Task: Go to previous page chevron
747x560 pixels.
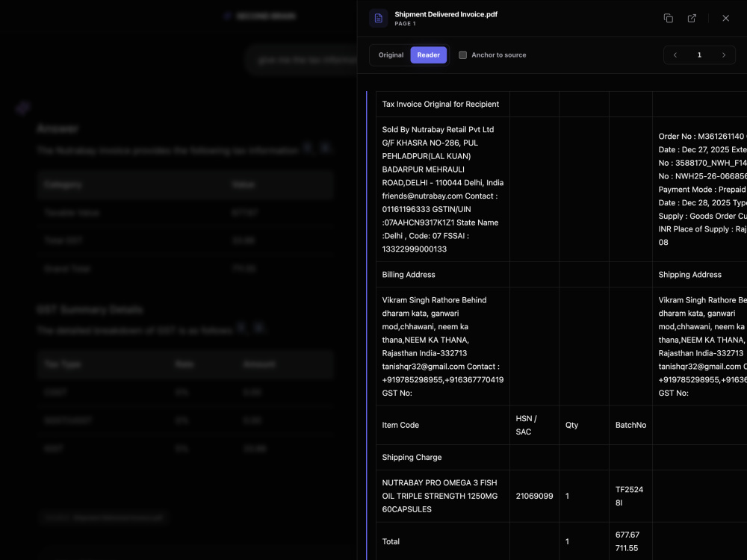Action: 675,55
